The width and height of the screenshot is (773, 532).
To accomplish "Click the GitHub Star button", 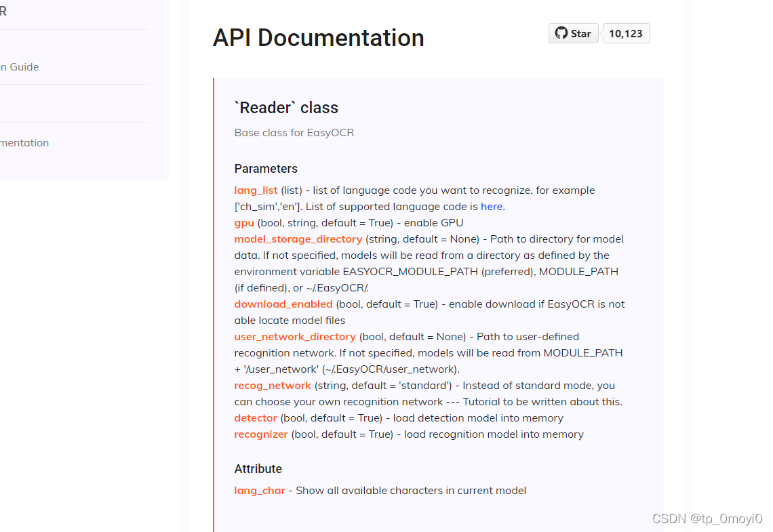I will pyautogui.click(x=574, y=33).
